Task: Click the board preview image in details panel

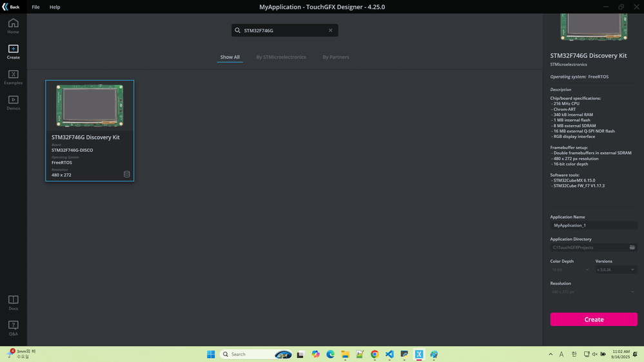Action: point(594,26)
